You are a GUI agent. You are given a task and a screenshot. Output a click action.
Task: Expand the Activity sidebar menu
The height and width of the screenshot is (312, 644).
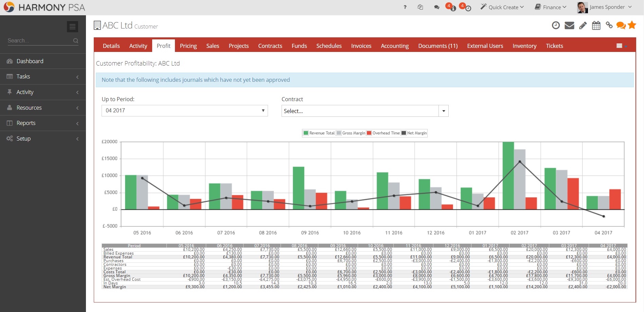(x=43, y=92)
